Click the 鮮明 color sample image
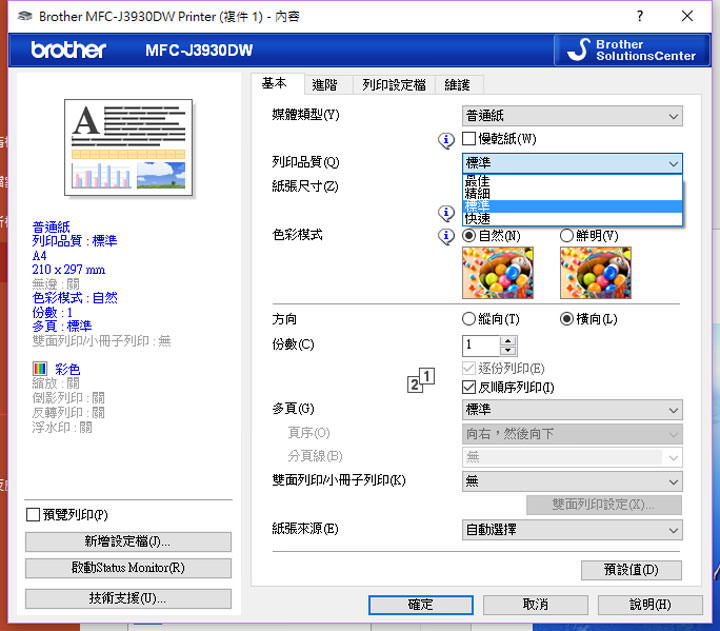This screenshot has width=720, height=631. coord(596,273)
